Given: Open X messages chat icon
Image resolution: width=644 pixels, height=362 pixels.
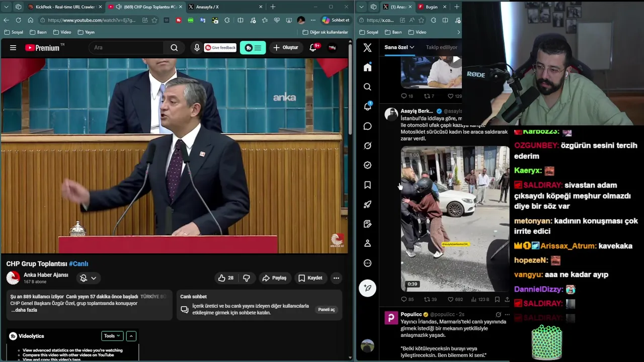Looking at the screenshot, I should click(x=367, y=126).
